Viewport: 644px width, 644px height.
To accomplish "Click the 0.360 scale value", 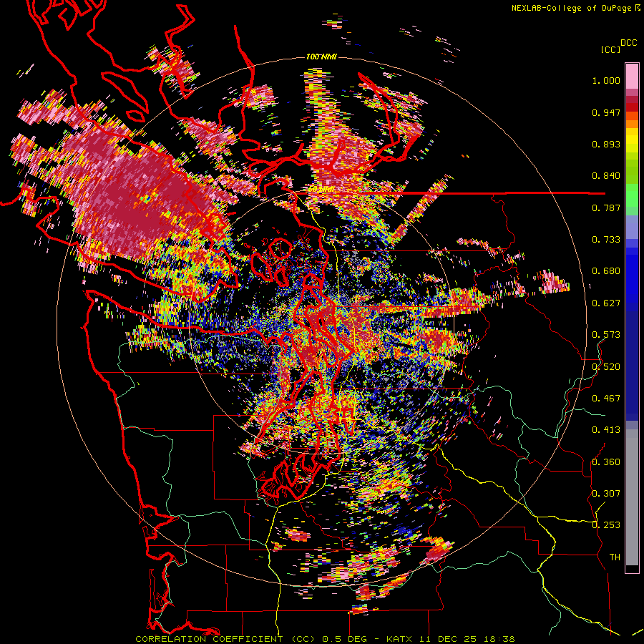I will (606, 462).
